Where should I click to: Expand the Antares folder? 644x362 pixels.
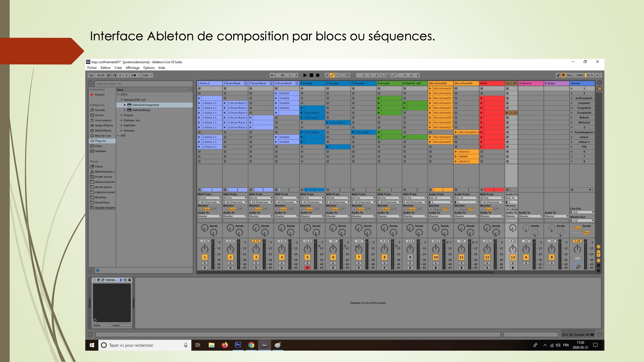(122, 131)
